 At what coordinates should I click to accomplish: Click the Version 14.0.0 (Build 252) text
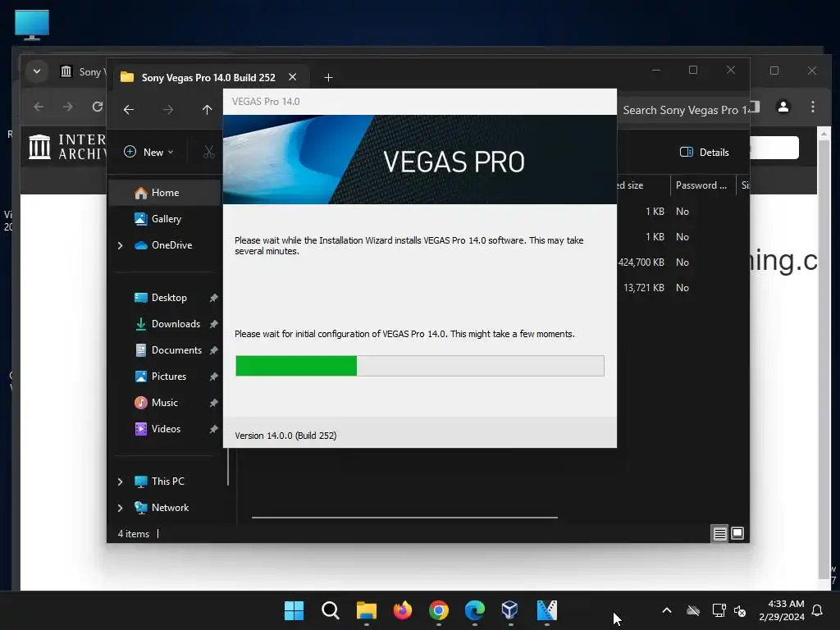(285, 436)
